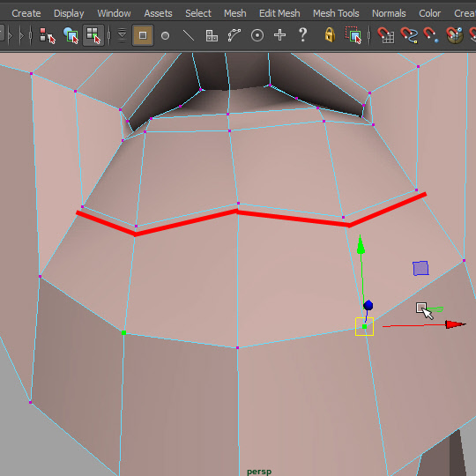Collapse the toolbar handle after highlight selection icon
This screenshot has width=476, height=476.
pos(369,36)
